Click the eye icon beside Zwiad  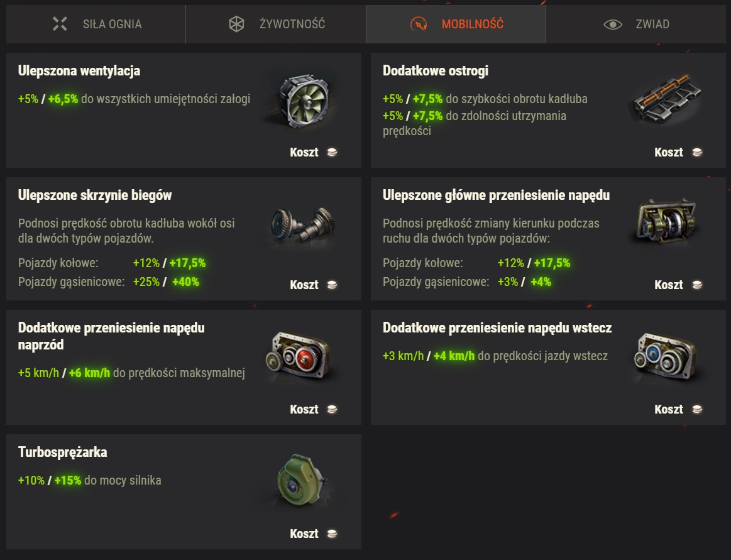tap(613, 25)
